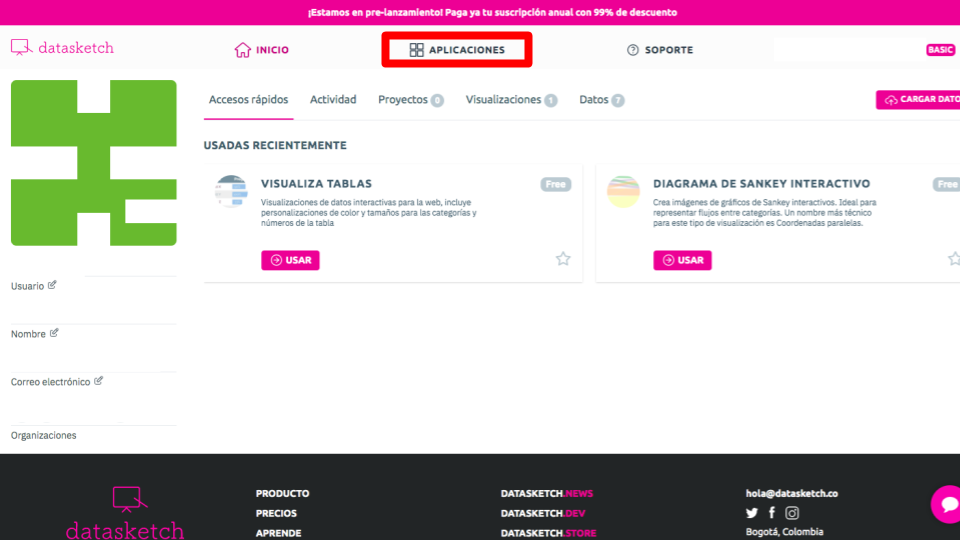Click the BASIC plan badge

click(x=940, y=50)
